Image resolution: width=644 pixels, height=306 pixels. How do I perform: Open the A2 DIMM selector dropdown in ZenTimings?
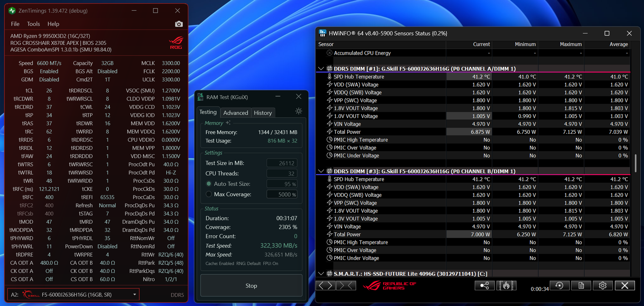click(x=73, y=295)
